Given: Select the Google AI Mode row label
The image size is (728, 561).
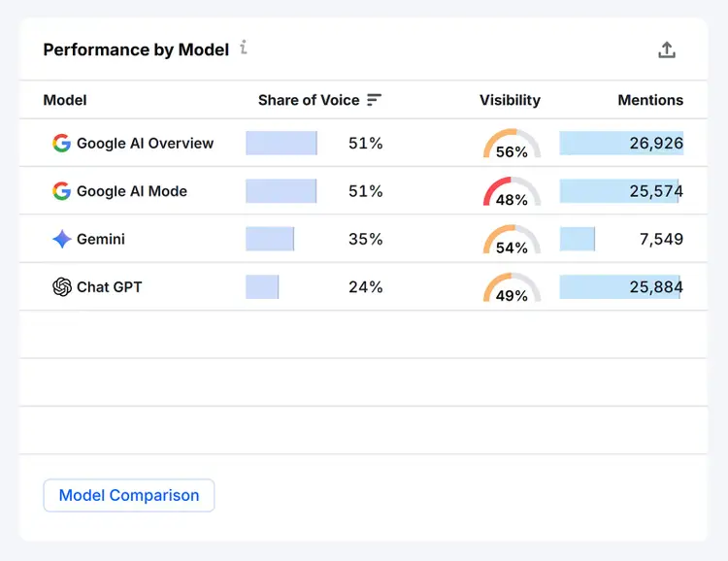Looking at the screenshot, I should point(132,191).
